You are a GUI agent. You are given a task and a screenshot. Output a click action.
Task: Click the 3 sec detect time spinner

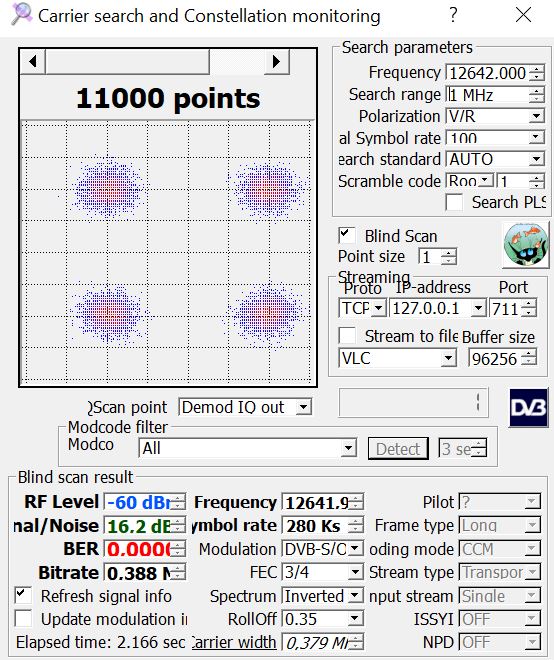pyautogui.click(x=479, y=448)
